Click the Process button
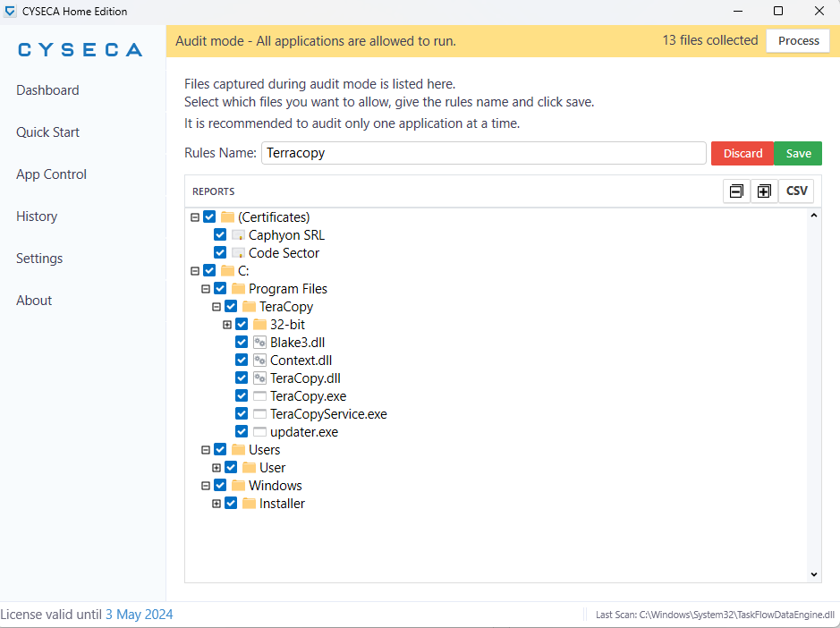Viewport: 840px width, 628px height. (x=798, y=41)
